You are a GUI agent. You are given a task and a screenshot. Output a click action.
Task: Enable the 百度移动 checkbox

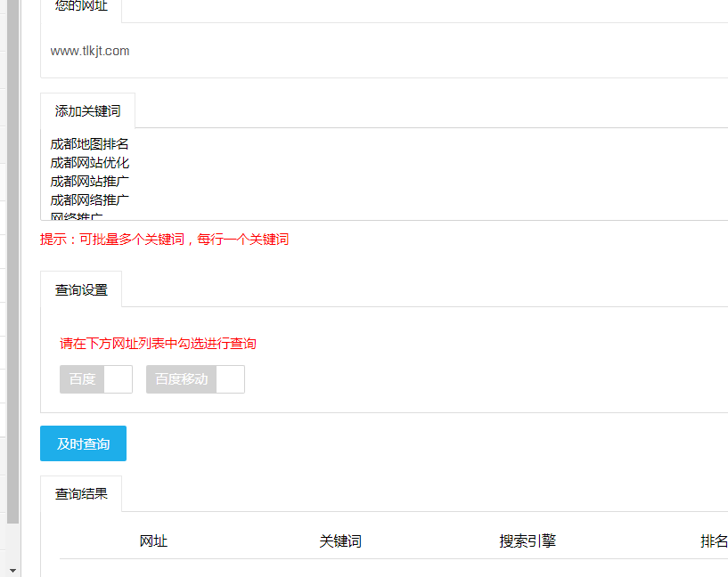(232, 378)
